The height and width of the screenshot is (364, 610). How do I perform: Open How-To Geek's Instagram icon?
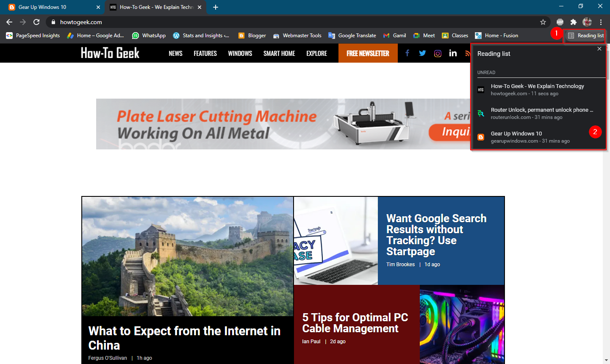(x=438, y=53)
